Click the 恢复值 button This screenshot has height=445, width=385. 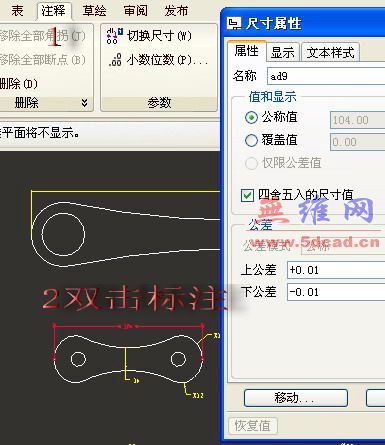253,426
